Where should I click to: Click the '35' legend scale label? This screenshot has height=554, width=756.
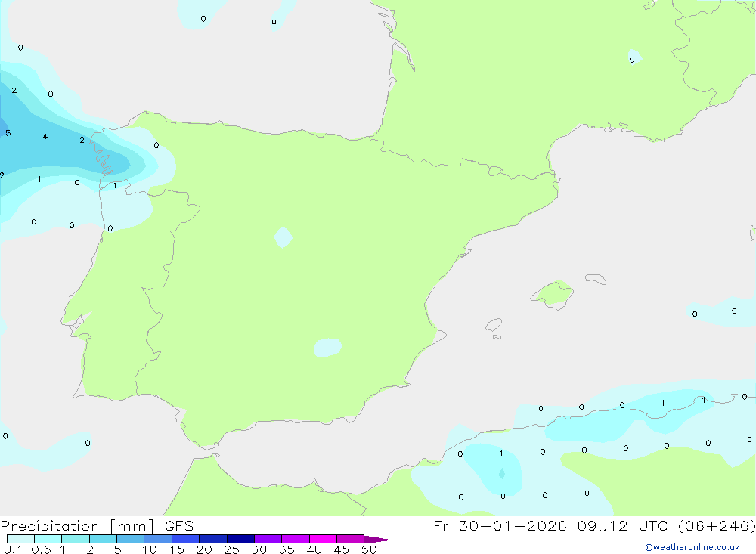pyautogui.click(x=287, y=549)
